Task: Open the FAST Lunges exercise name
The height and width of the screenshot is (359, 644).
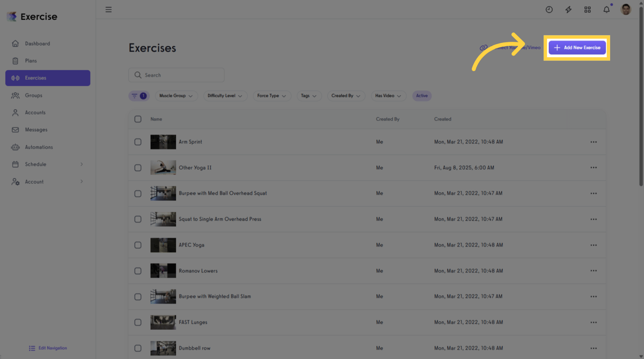Action: coord(193,322)
